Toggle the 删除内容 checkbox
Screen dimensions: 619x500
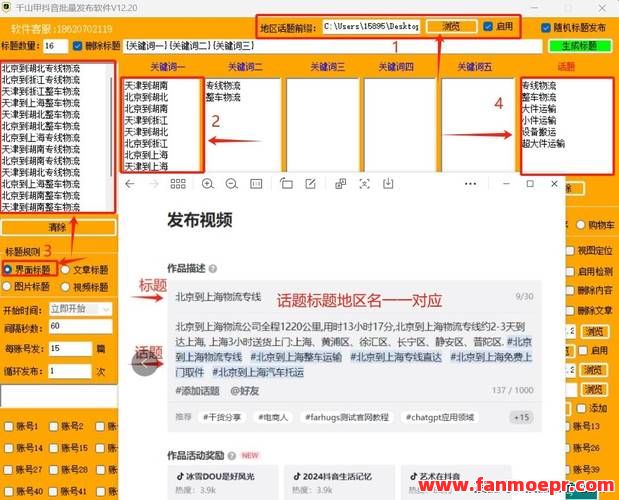coord(570,291)
